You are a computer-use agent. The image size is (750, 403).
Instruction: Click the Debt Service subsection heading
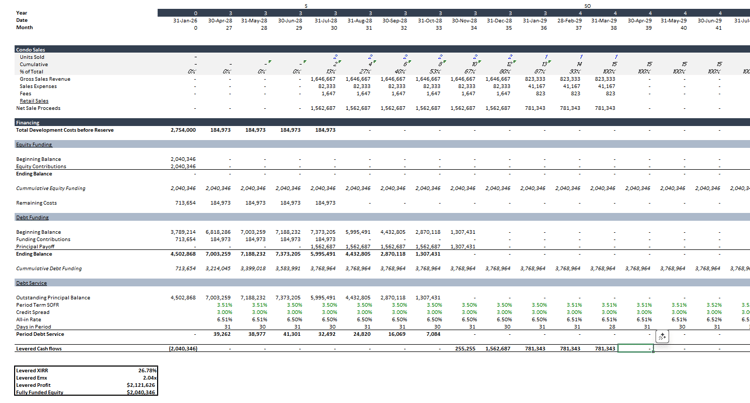(32, 283)
